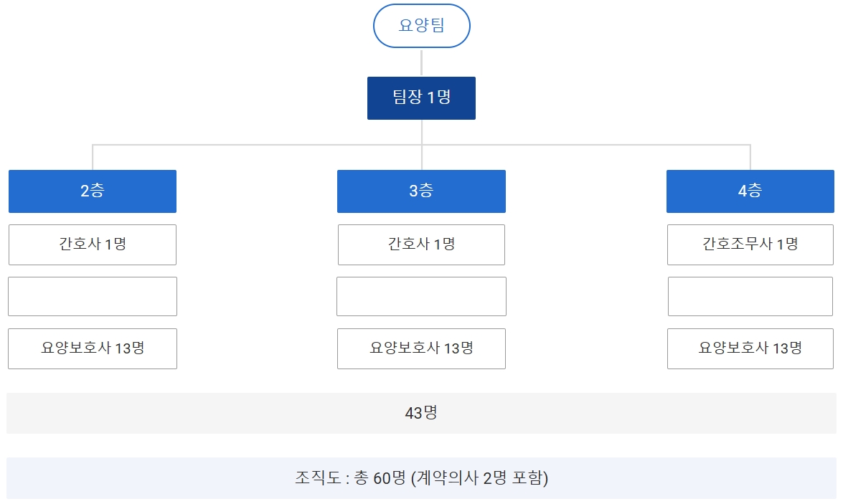Select 요양보호사 13명 under 2층
The width and height of the screenshot is (843, 504).
coord(93,348)
